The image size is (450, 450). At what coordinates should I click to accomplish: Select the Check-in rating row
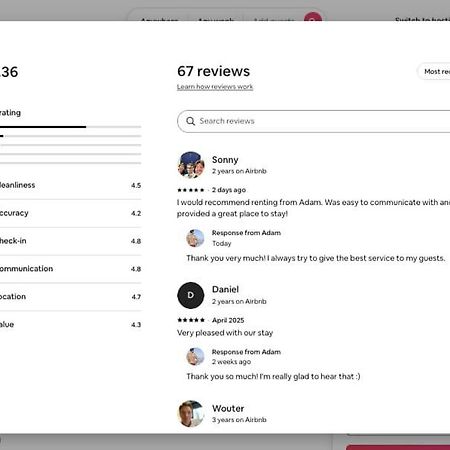point(71,241)
